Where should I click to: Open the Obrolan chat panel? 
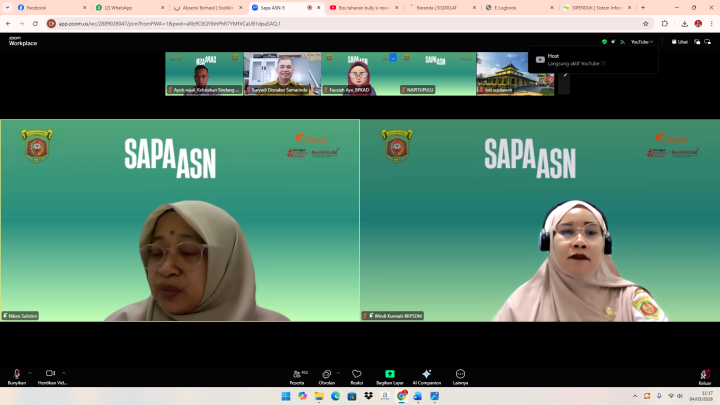tap(326, 377)
